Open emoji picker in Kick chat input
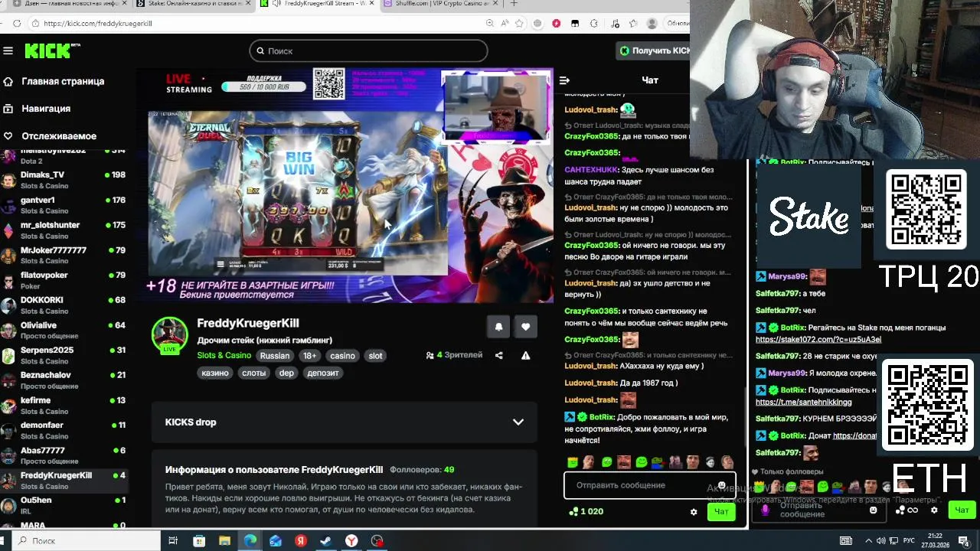The width and height of the screenshot is (980, 551). tap(721, 485)
